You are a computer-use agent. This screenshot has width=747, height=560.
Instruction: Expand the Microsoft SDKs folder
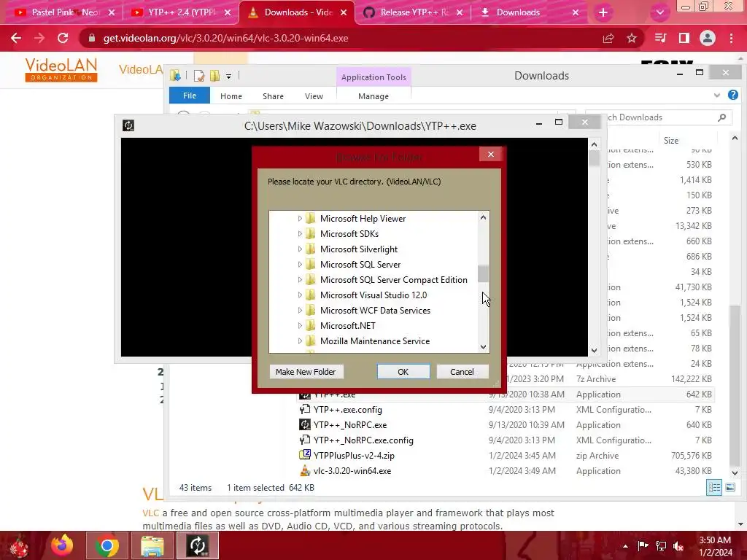click(300, 234)
